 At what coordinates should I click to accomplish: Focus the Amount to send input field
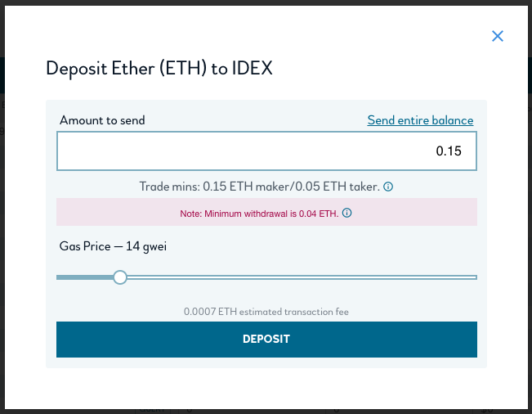266,151
